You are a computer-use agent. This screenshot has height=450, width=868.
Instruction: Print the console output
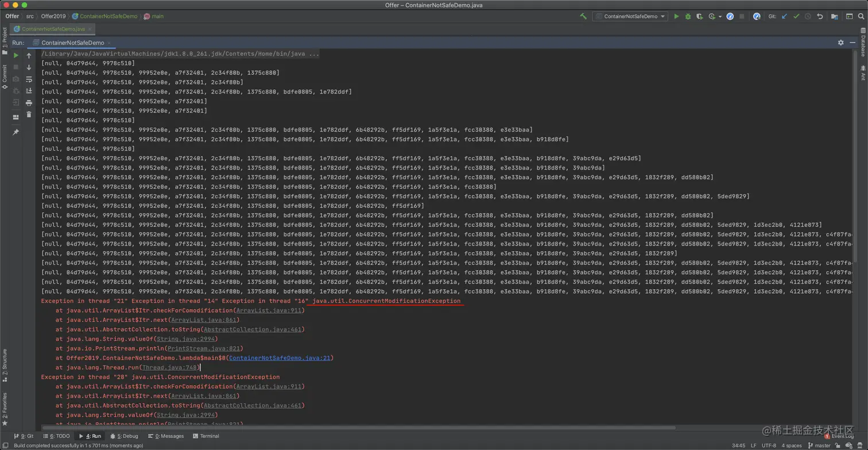(29, 103)
